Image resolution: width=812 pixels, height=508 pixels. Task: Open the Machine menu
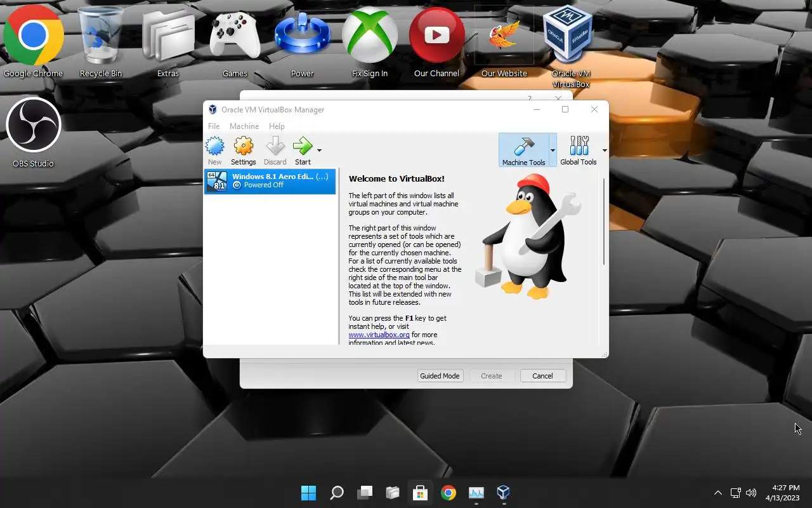coord(244,126)
